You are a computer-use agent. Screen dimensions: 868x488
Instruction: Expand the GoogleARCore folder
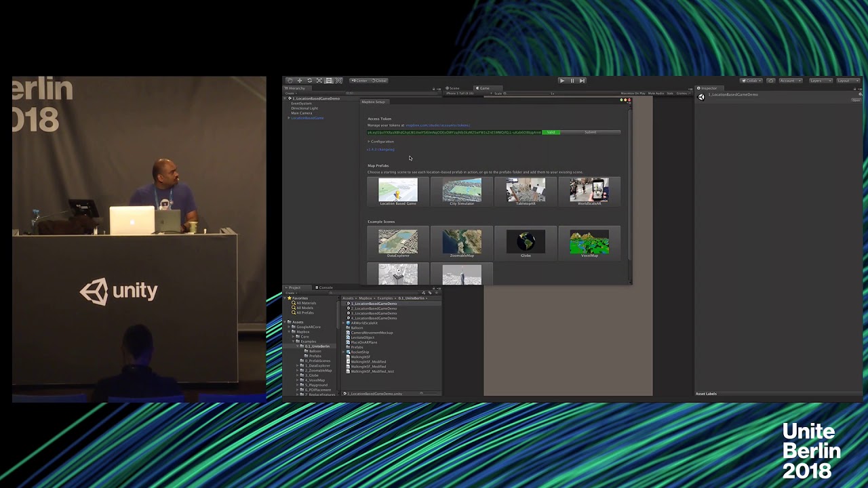[x=289, y=327]
